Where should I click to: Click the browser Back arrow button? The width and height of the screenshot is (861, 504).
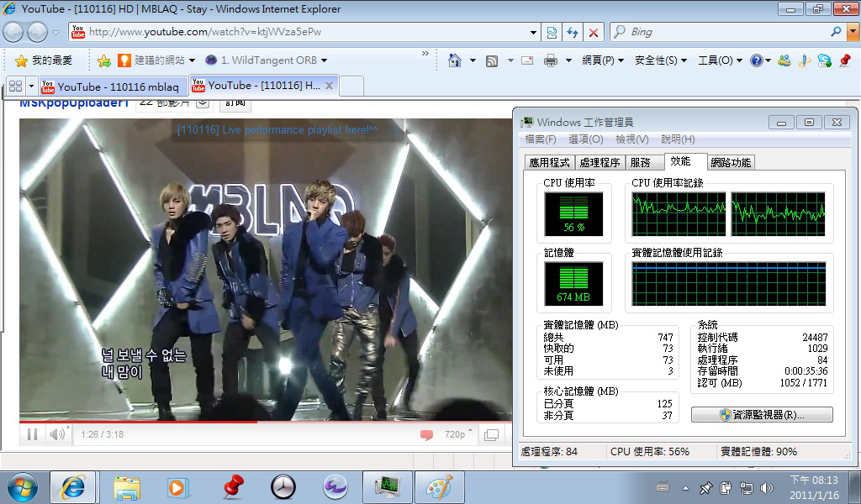(13, 33)
